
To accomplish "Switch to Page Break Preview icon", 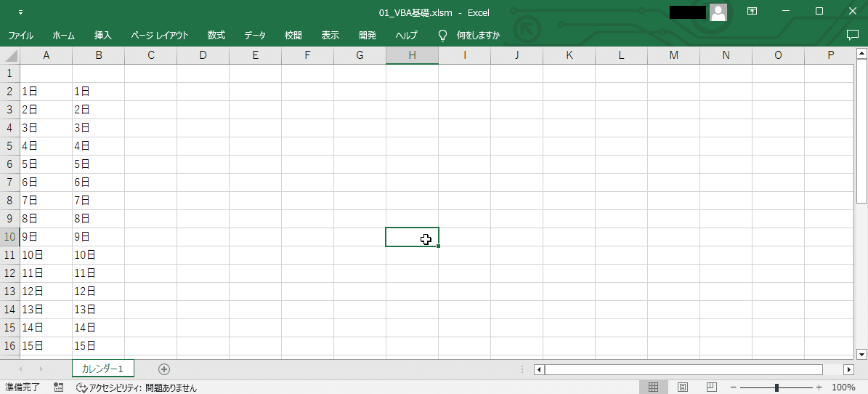I will [x=712, y=387].
